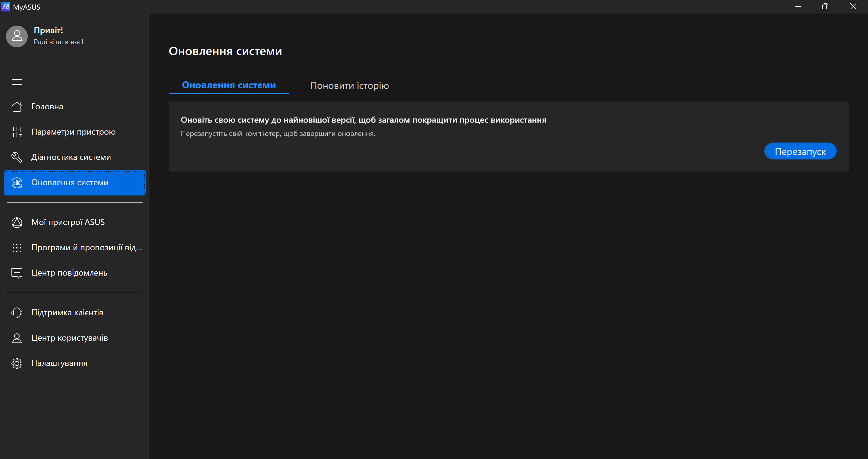Restore down the MyASUS window
The width and height of the screenshot is (868, 459).
coord(825,7)
